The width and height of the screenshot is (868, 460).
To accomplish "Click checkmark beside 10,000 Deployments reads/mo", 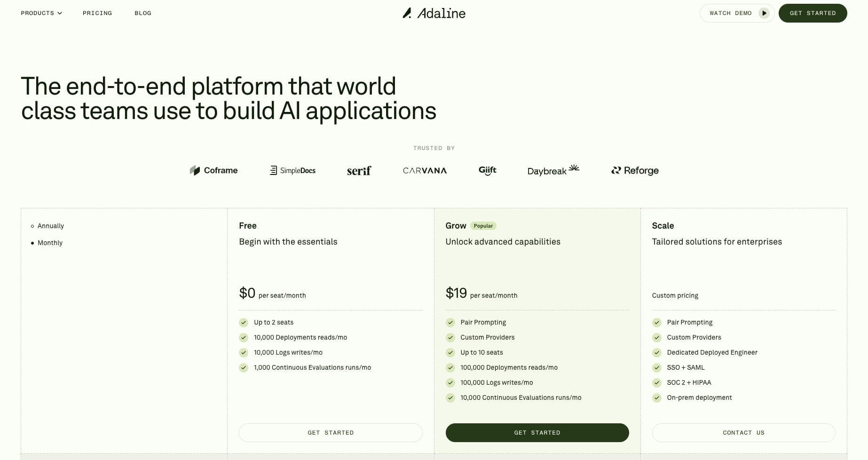I will [244, 338].
